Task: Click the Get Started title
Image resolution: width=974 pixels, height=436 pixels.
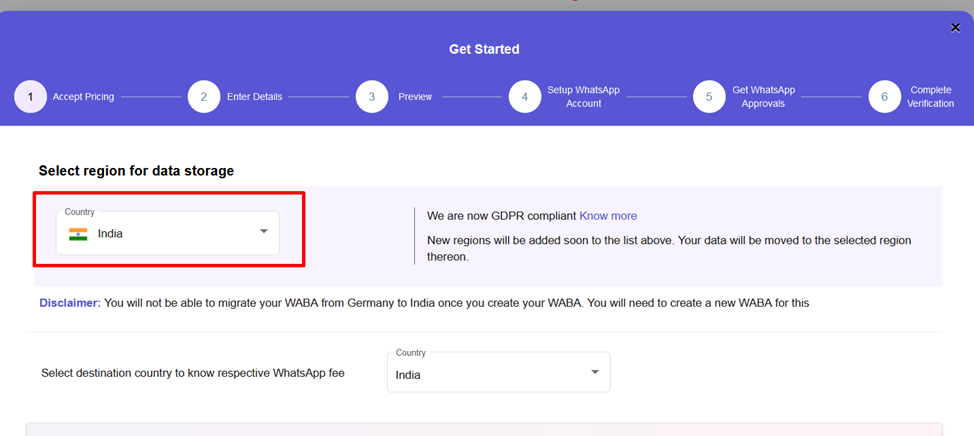Action: 485,49
